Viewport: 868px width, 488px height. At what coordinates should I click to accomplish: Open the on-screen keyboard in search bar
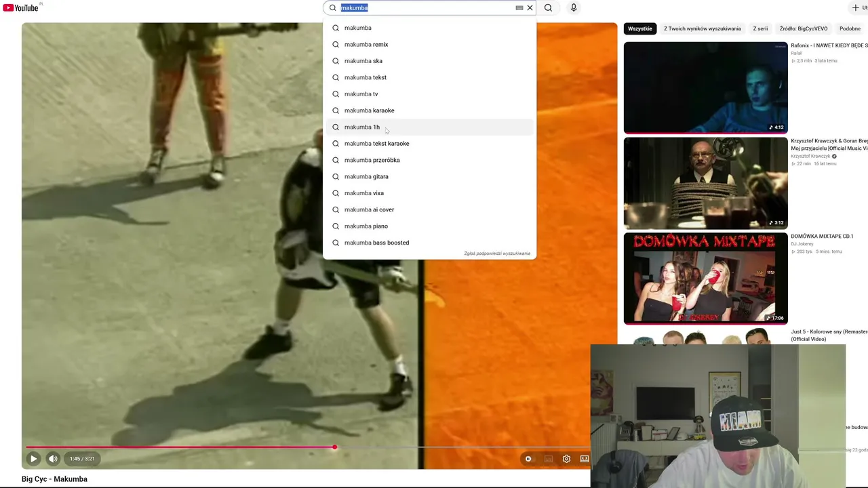tap(519, 8)
